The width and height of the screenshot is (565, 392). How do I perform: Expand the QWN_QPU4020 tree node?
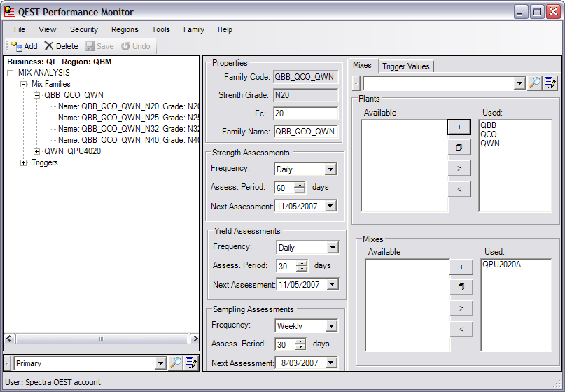[37, 151]
